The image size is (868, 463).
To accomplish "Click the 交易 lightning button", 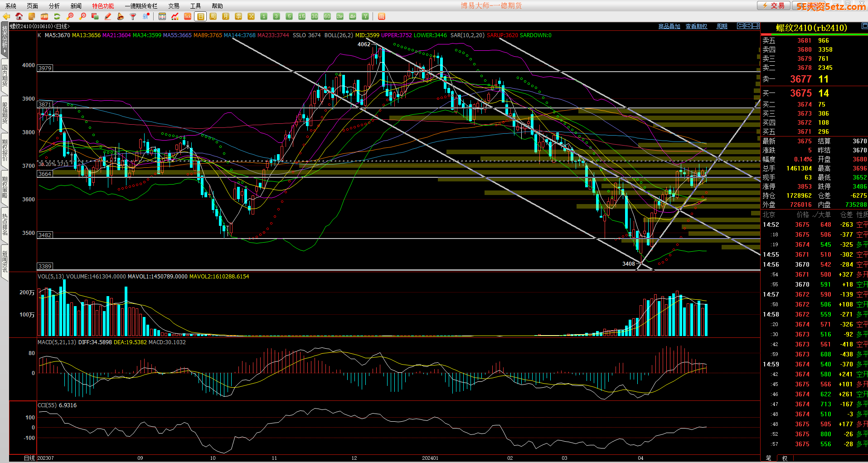I will click(773, 5).
